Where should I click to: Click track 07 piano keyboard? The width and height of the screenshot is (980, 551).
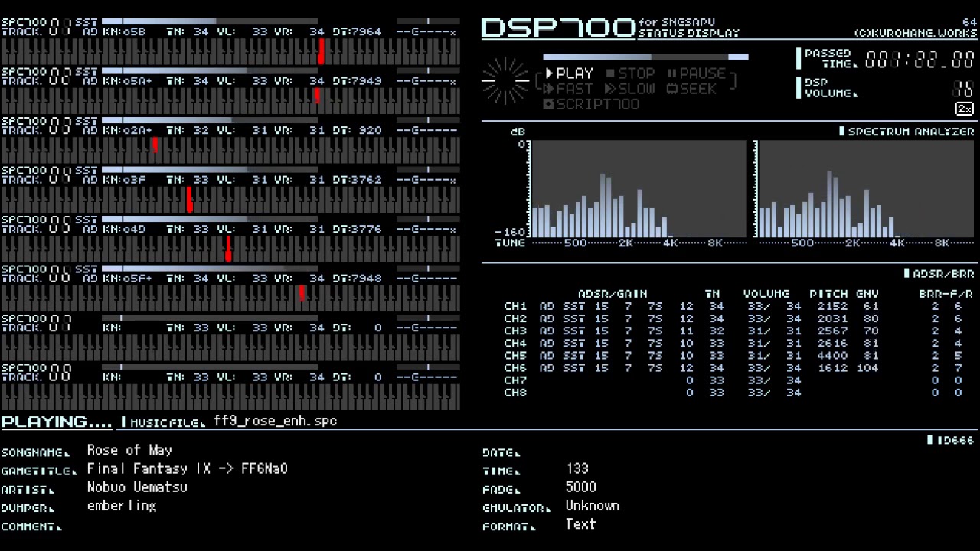(230, 347)
